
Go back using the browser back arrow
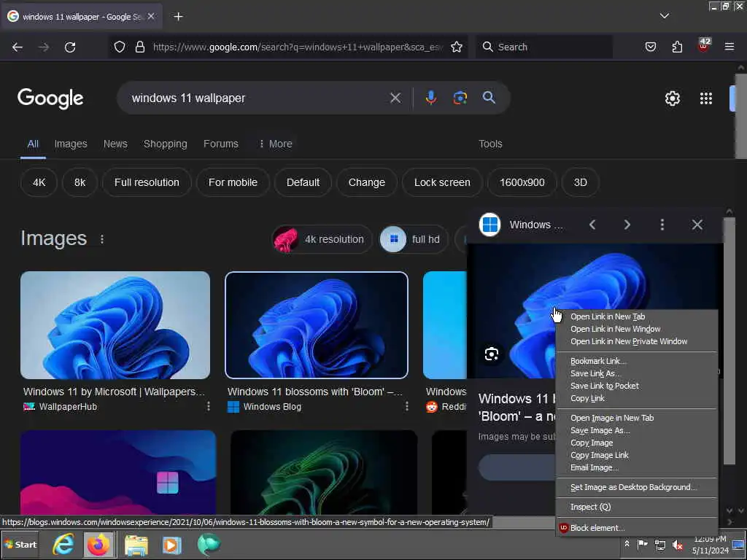pos(18,47)
